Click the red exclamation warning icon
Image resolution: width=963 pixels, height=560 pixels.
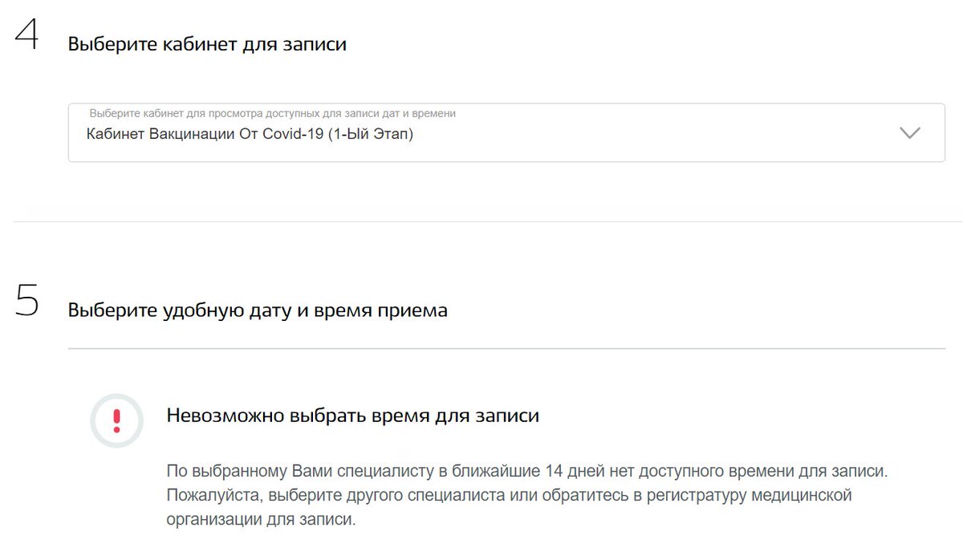pyautogui.click(x=116, y=420)
